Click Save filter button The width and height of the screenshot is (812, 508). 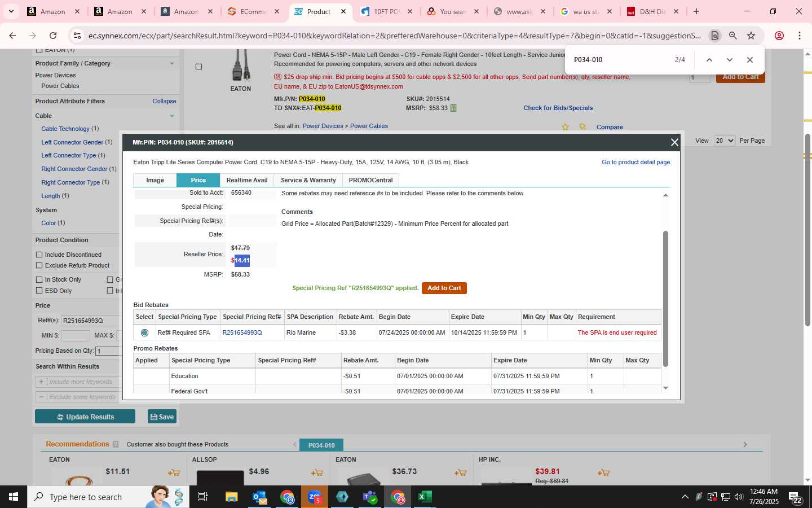click(162, 417)
